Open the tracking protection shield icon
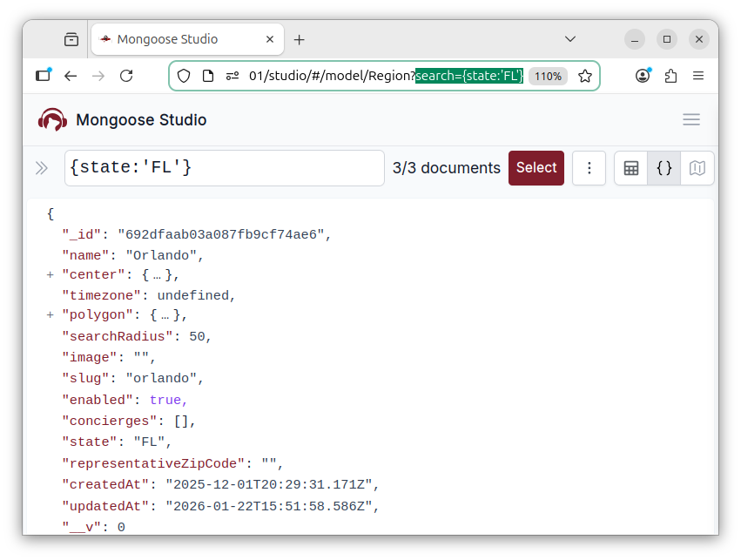Image resolution: width=741 pixels, height=560 pixels. coord(184,76)
